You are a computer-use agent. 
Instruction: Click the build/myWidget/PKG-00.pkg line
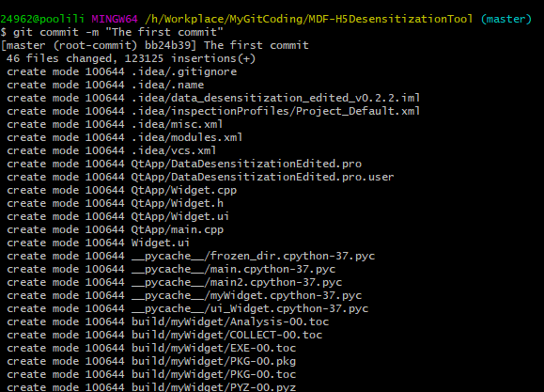(151, 362)
